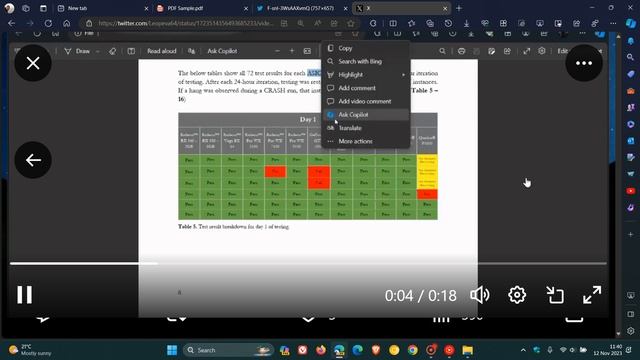Add this page to favorites with star icon

351,23
